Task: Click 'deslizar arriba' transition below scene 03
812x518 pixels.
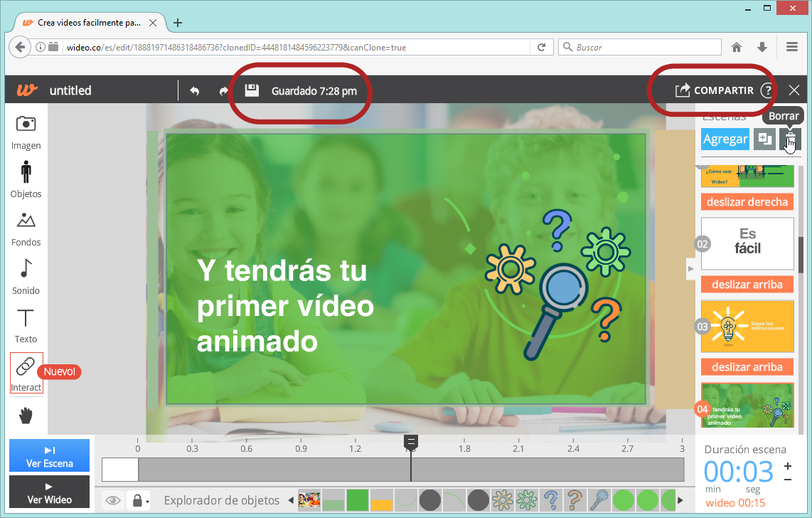Action: 747,366
